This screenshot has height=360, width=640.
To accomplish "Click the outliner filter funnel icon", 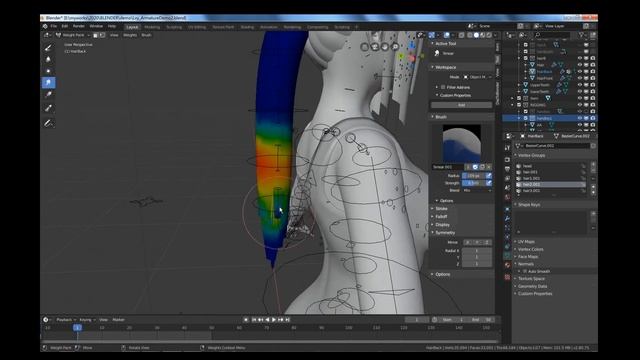I will click(x=581, y=35).
